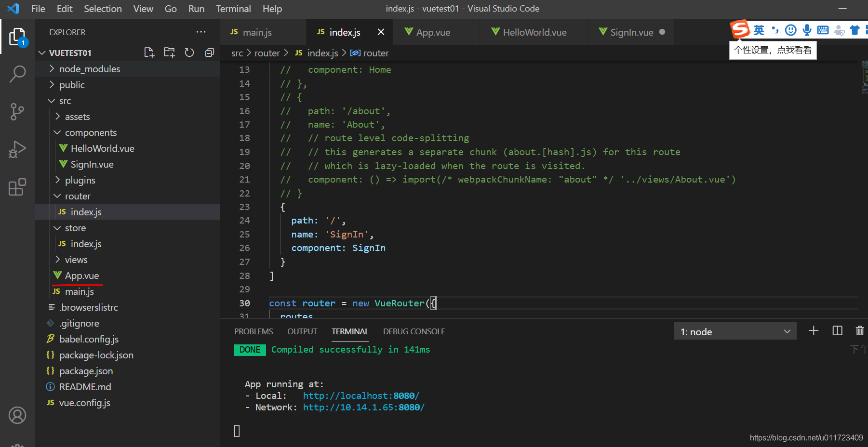
Task: Kill terminal with trash icon
Action: (860, 331)
